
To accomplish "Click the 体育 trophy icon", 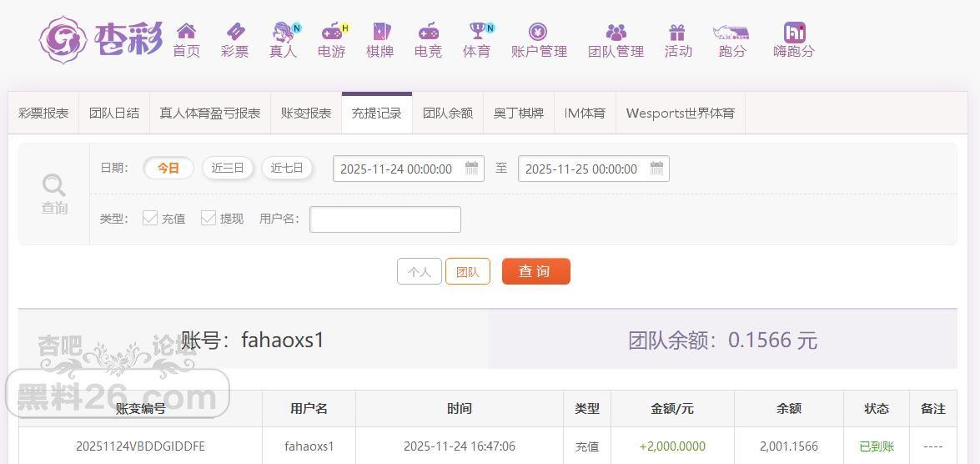I will pyautogui.click(x=476, y=33).
